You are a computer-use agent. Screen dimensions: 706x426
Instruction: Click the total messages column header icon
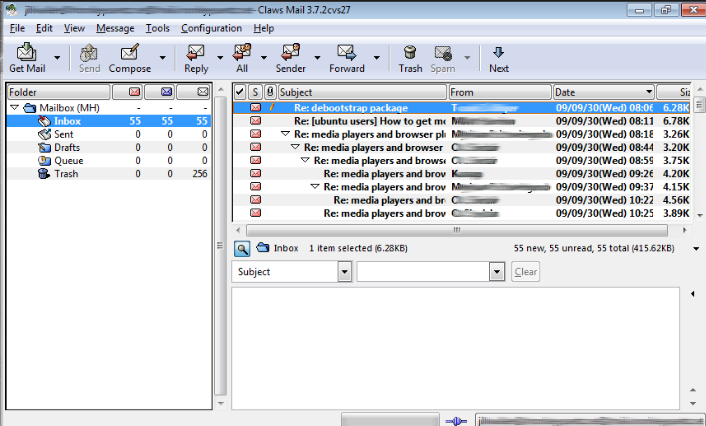pyautogui.click(x=203, y=92)
